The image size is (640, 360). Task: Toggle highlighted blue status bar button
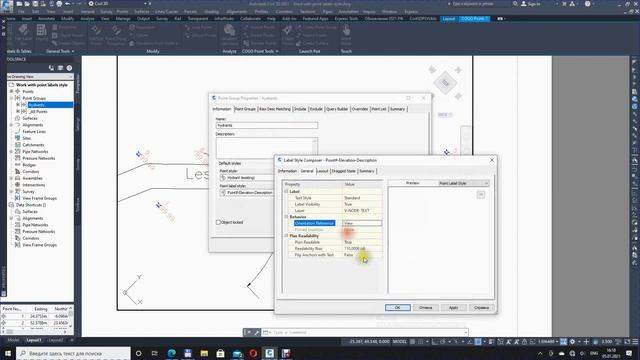[478, 342]
